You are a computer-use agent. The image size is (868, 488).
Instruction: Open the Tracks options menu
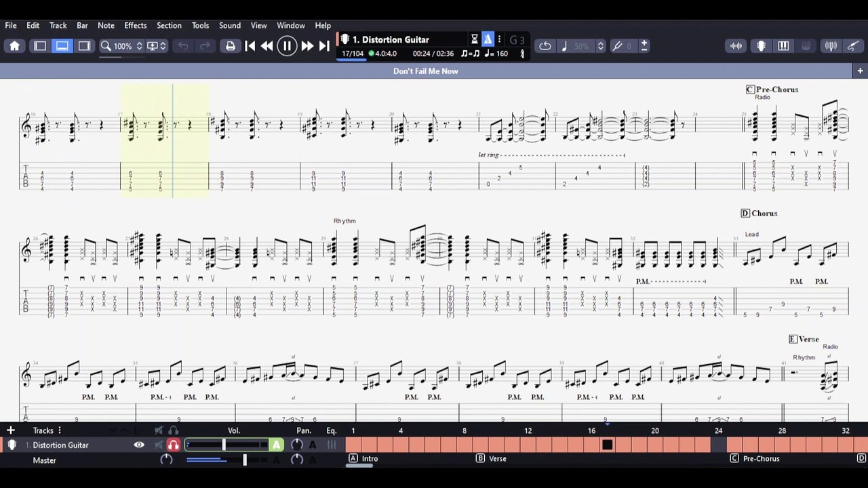coord(60,430)
